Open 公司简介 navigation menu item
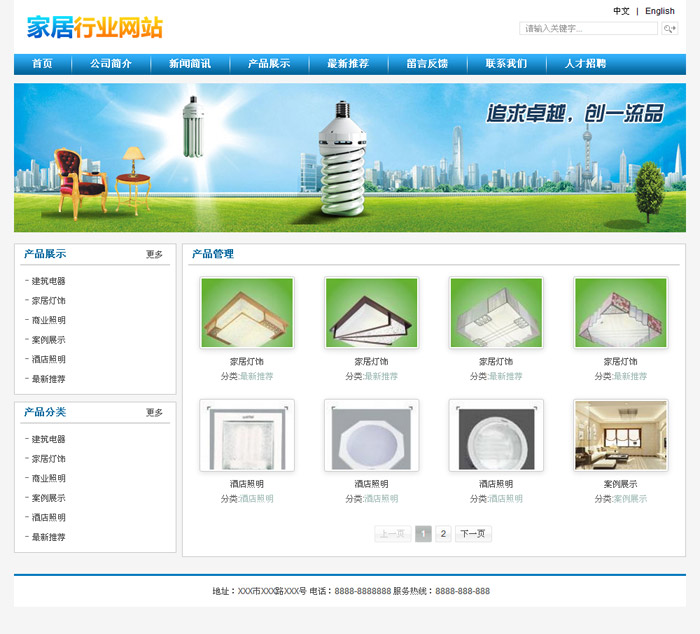 pyautogui.click(x=110, y=64)
